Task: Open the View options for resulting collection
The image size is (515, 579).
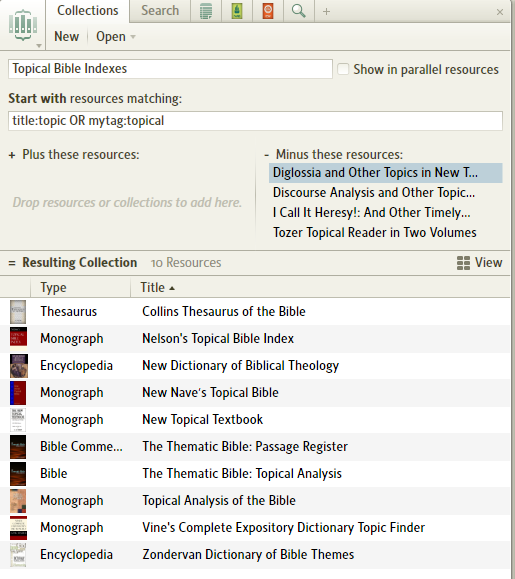Action: coord(479,263)
